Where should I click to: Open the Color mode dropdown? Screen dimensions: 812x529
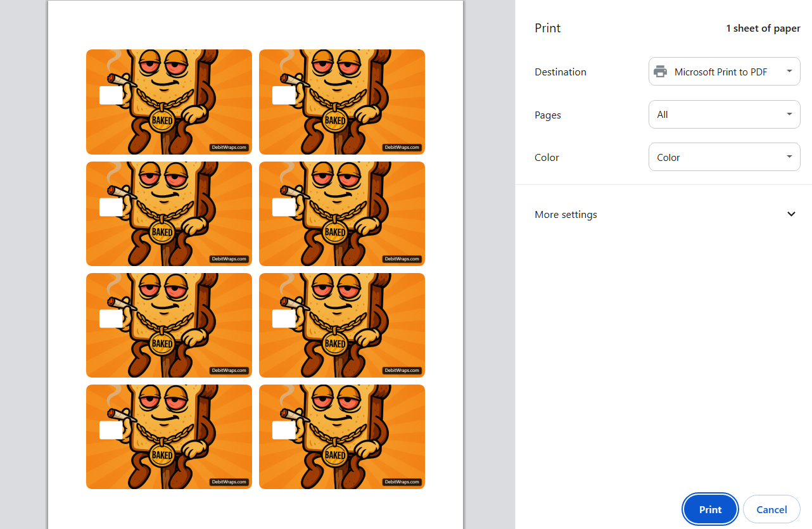724,157
